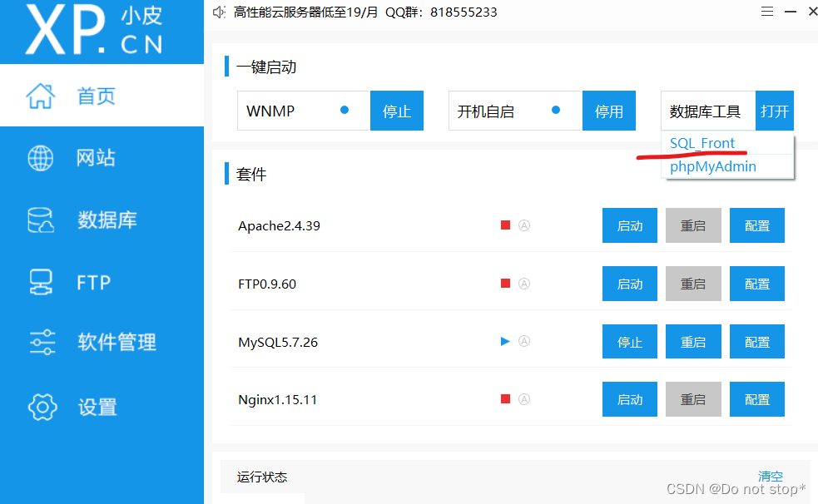Start Apache2.4.39 with 启动
This screenshot has width=818, height=504.
[630, 225]
